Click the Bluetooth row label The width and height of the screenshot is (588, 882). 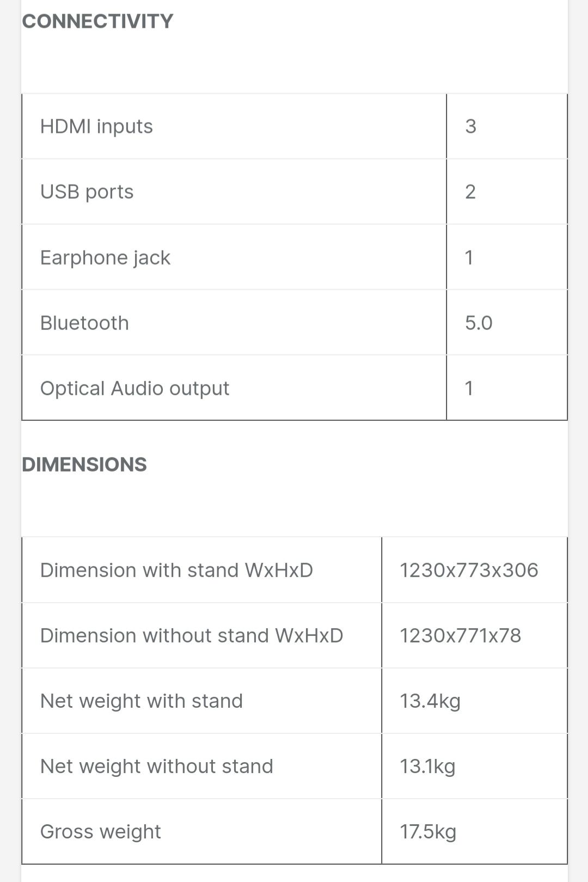click(84, 323)
